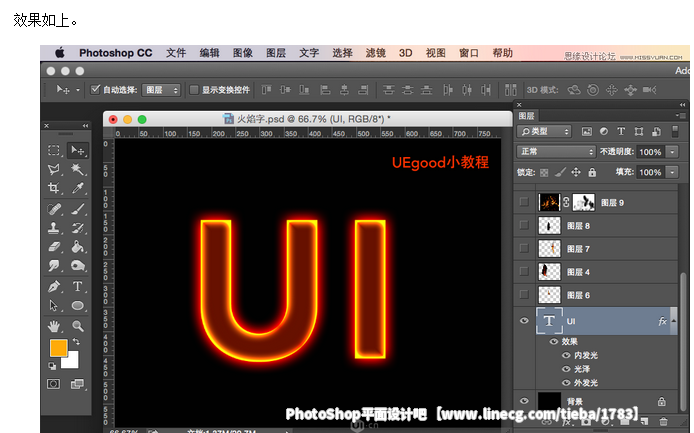Toggle the 自动选择 checkbox
694x433 pixels.
[95, 89]
